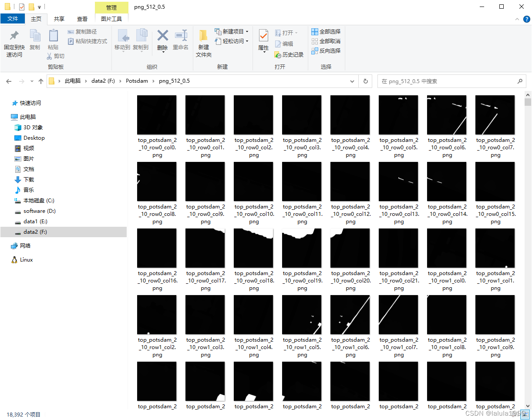Click 此电脑 in the address breadcrumb
The image size is (532, 420).
coord(73,81)
